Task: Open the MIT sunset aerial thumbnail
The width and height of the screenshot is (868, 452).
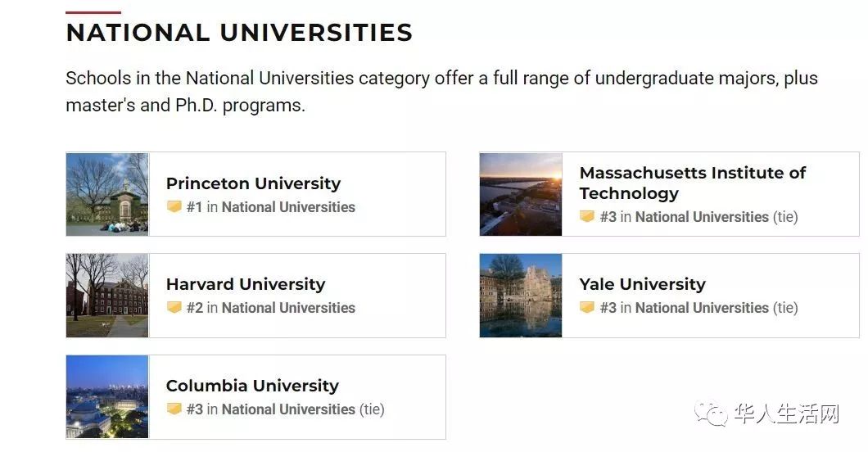Action: (x=521, y=194)
